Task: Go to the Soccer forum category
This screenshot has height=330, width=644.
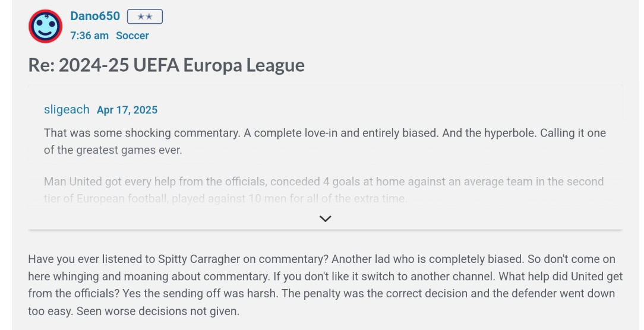Action: pos(132,36)
